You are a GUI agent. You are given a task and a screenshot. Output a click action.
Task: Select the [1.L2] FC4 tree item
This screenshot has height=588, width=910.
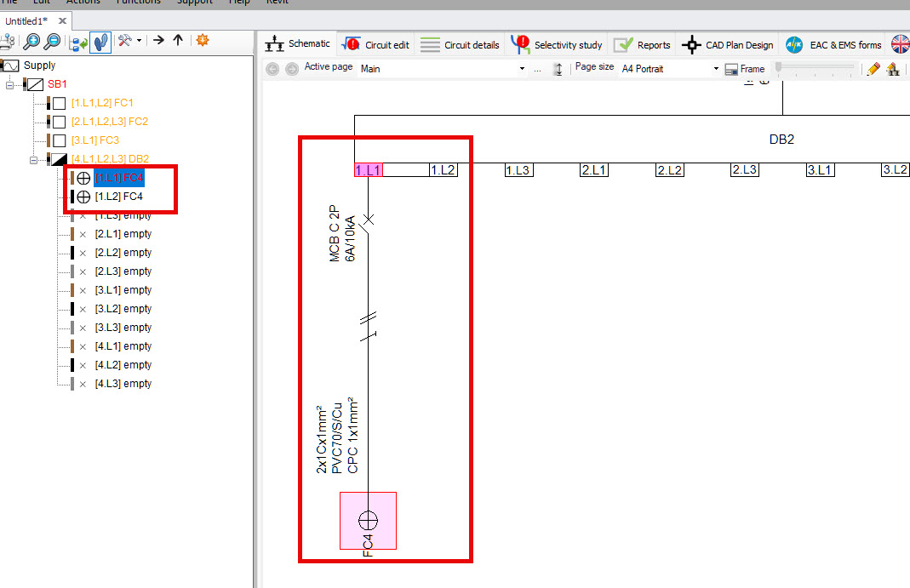pyautogui.click(x=119, y=197)
